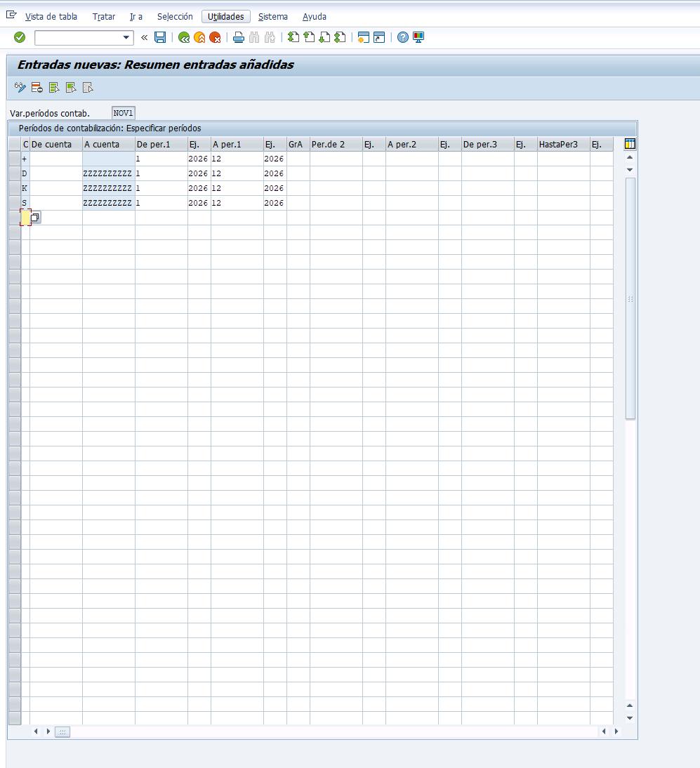
Task: Open the Vista de tabla menu
Action: (51, 17)
